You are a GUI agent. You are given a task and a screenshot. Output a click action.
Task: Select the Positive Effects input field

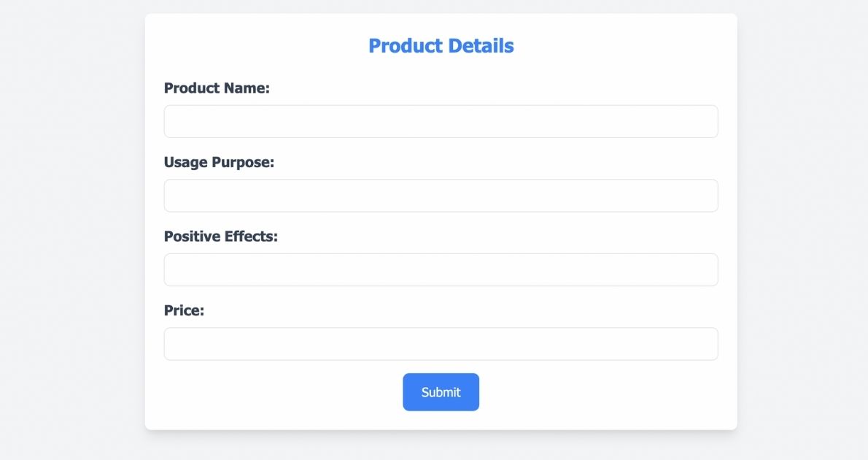click(x=441, y=269)
